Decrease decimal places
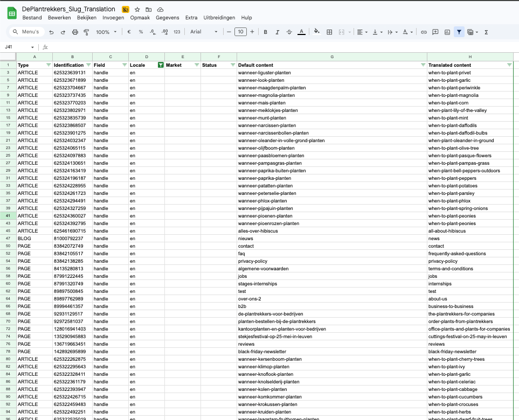Viewport: 519px width, 420px height. pyautogui.click(x=153, y=32)
